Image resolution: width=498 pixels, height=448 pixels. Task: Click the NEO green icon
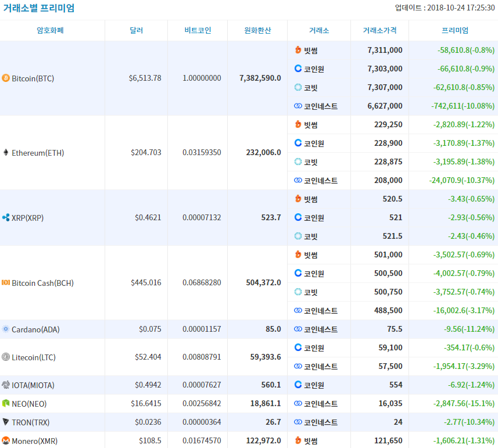click(x=6, y=403)
